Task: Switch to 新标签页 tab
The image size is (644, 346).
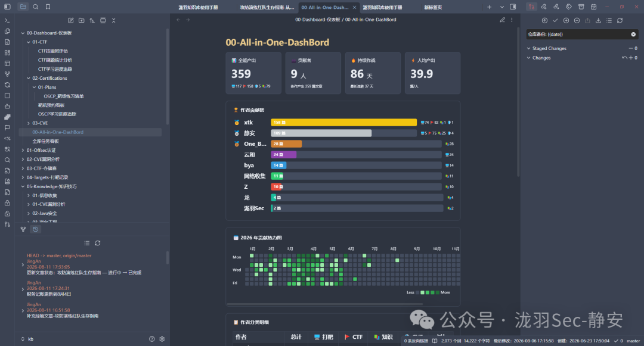Action: point(433,7)
